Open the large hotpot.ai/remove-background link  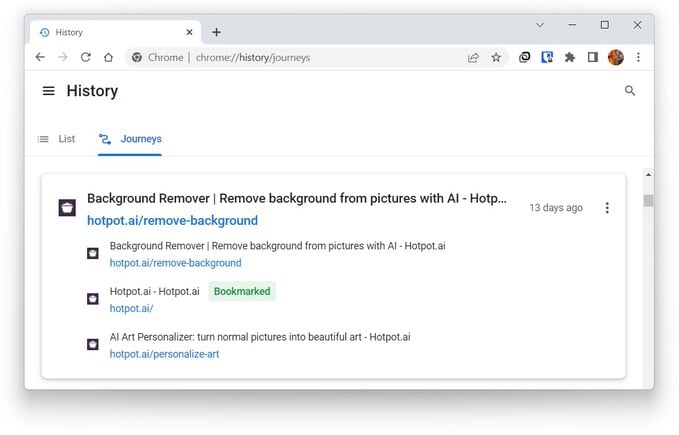(172, 221)
